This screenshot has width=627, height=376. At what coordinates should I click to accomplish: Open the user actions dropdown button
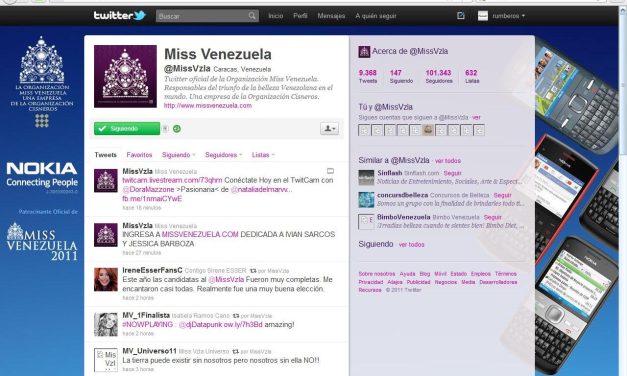[x=329, y=128]
